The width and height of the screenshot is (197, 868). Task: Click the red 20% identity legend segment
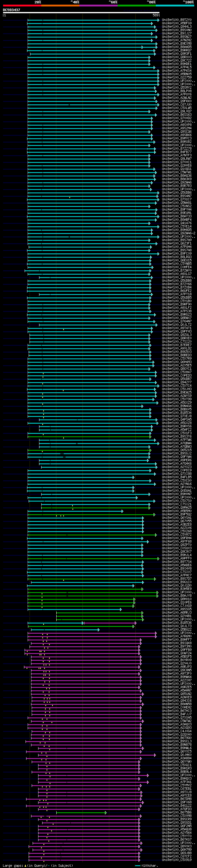pyautogui.click(x=22, y=6)
